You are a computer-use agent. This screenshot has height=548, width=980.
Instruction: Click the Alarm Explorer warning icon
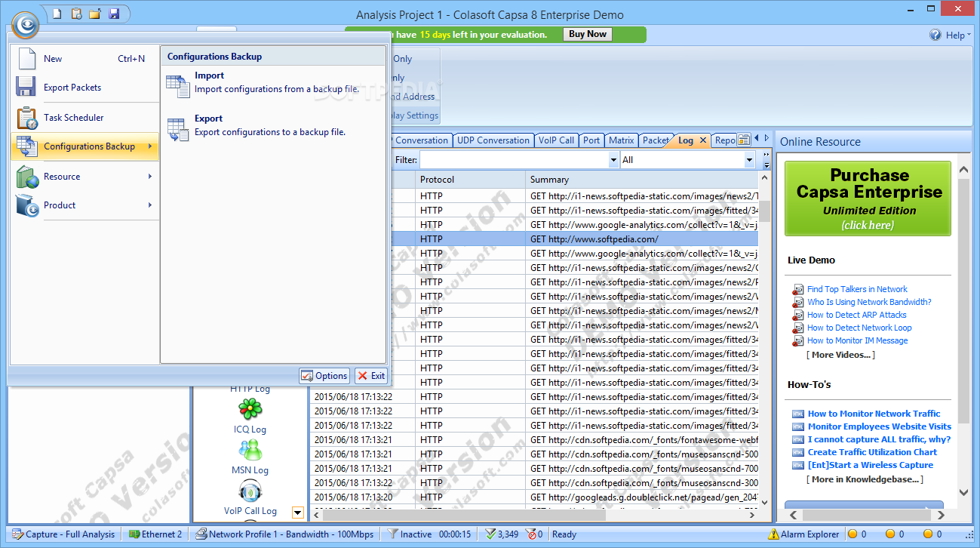coord(773,534)
